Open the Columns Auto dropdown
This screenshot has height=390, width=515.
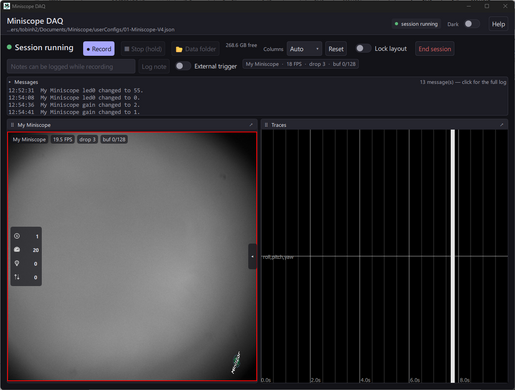click(304, 49)
